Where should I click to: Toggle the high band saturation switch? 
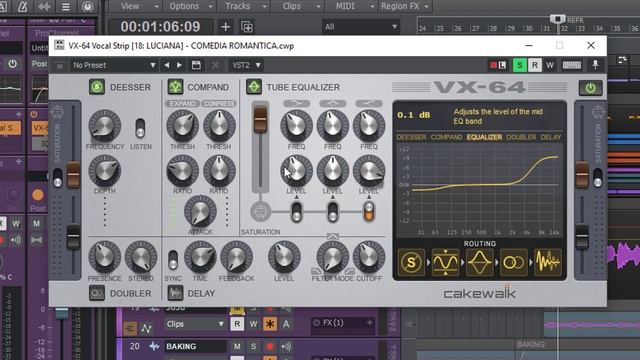[x=369, y=212]
